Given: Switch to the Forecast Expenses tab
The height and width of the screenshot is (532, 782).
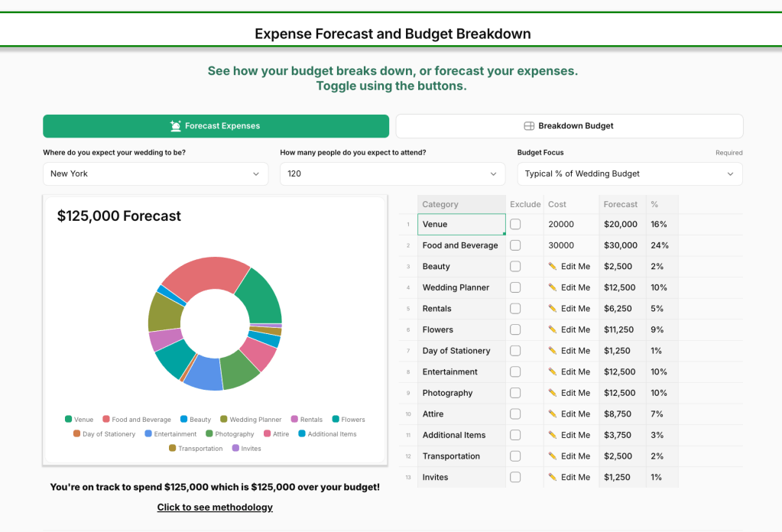Looking at the screenshot, I should click(x=216, y=126).
